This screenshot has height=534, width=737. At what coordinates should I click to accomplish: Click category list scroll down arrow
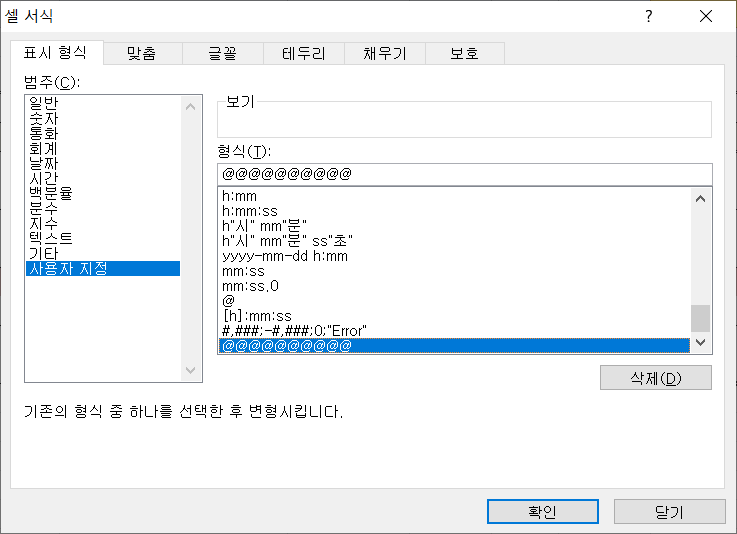[190, 370]
